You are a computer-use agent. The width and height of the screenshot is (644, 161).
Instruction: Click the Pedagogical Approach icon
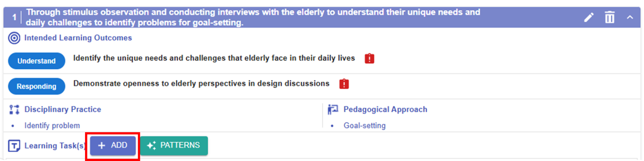[x=333, y=110]
